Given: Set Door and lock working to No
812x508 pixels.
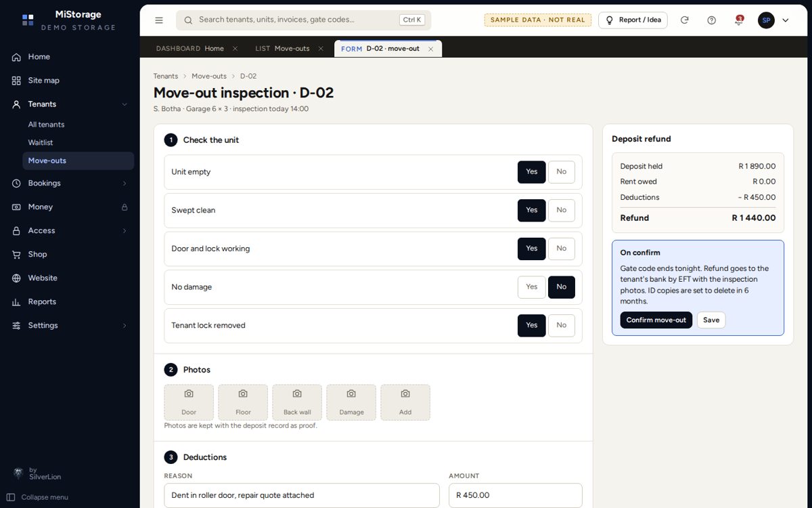Looking at the screenshot, I should (x=562, y=249).
